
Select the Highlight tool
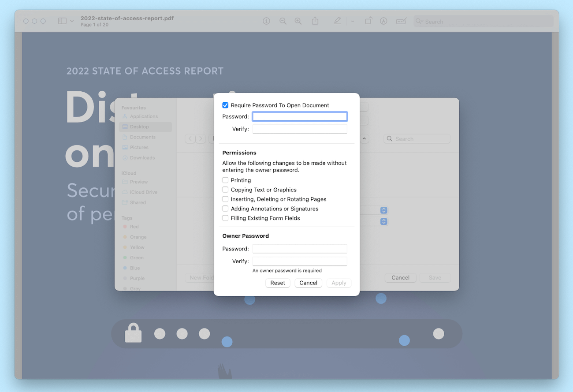coord(337,21)
